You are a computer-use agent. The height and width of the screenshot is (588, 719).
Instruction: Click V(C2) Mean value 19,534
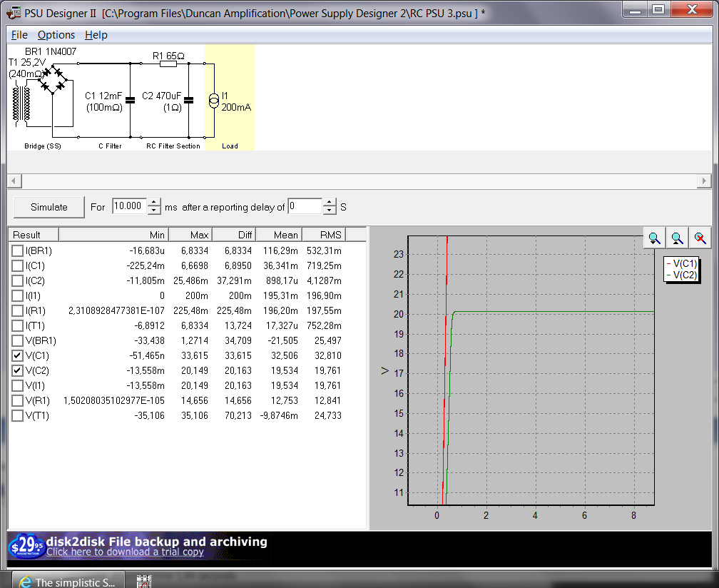pyautogui.click(x=285, y=370)
